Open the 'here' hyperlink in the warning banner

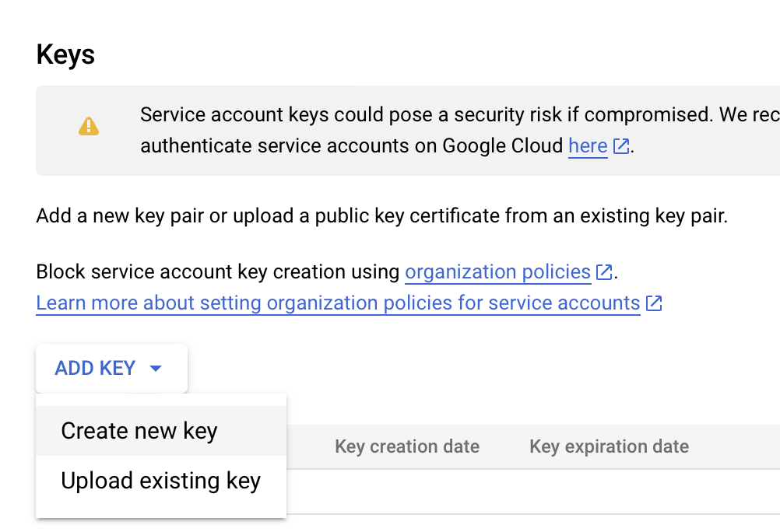(x=588, y=146)
